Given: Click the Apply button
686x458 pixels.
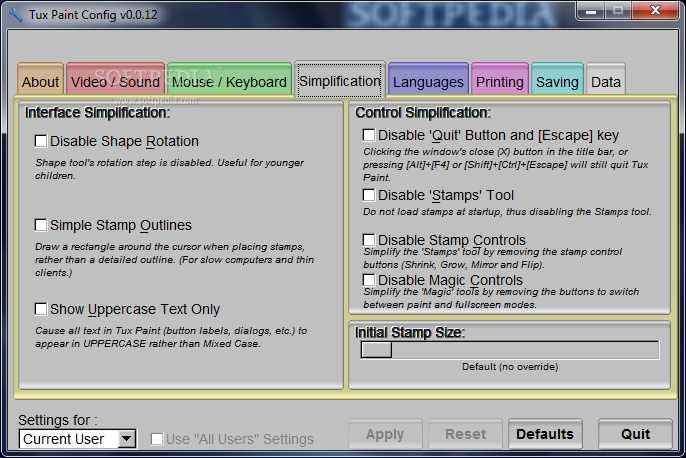Looking at the screenshot, I should pos(385,434).
